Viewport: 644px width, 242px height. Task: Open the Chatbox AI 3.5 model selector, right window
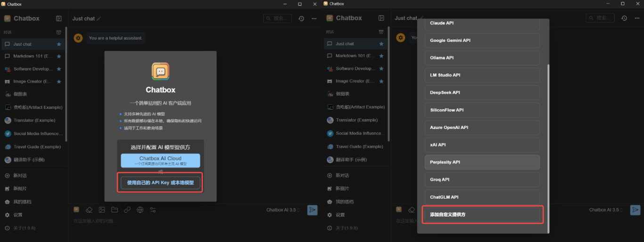(x=606, y=210)
